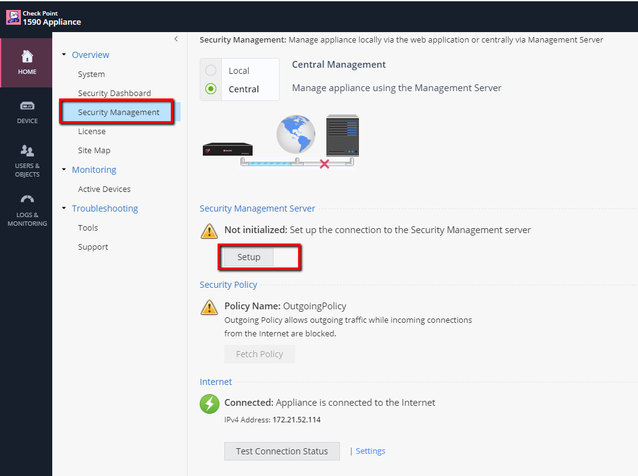Open Users & Objects icon

(x=27, y=151)
